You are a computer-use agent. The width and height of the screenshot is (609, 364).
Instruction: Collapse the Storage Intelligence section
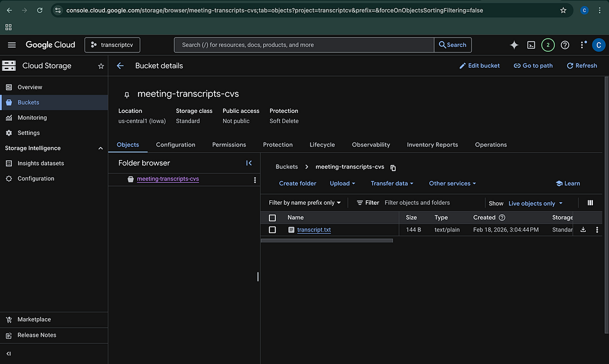pos(100,149)
